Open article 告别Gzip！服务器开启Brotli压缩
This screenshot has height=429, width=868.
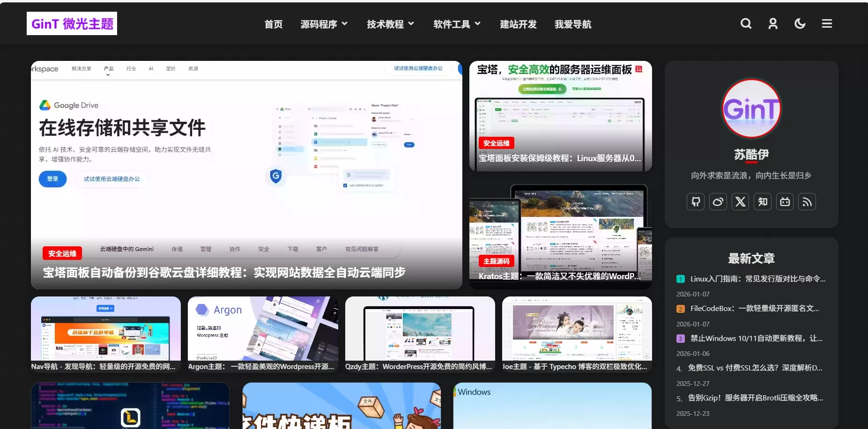point(755,398)
